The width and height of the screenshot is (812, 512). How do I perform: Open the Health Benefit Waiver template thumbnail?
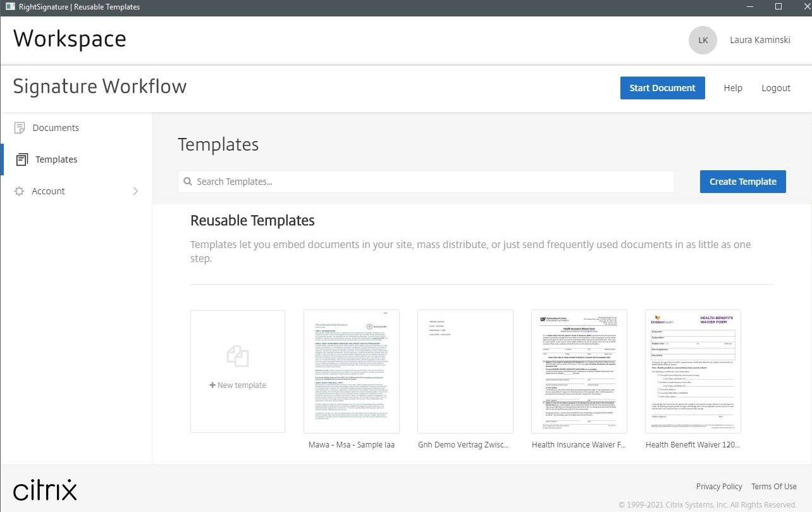[693, 372]
